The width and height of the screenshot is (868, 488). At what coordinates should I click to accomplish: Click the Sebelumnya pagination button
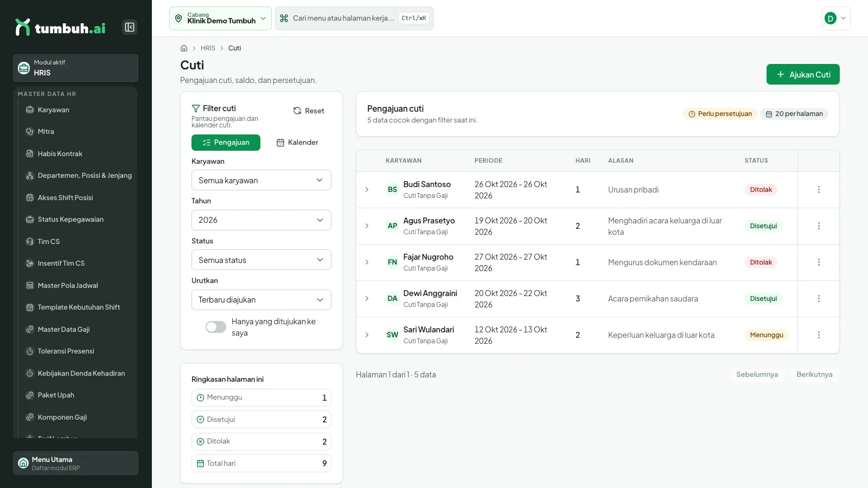click(x=757, y=375)
